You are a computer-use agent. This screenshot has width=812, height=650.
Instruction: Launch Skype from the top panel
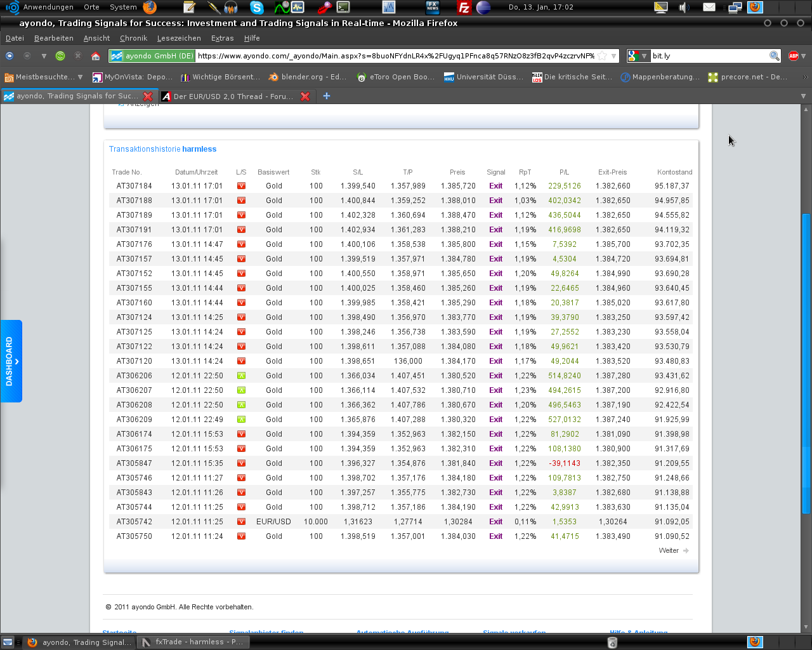pos(257,8)
